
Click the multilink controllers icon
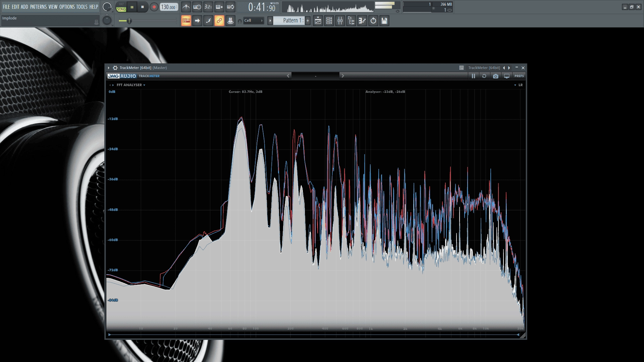(x=230, y=21)
